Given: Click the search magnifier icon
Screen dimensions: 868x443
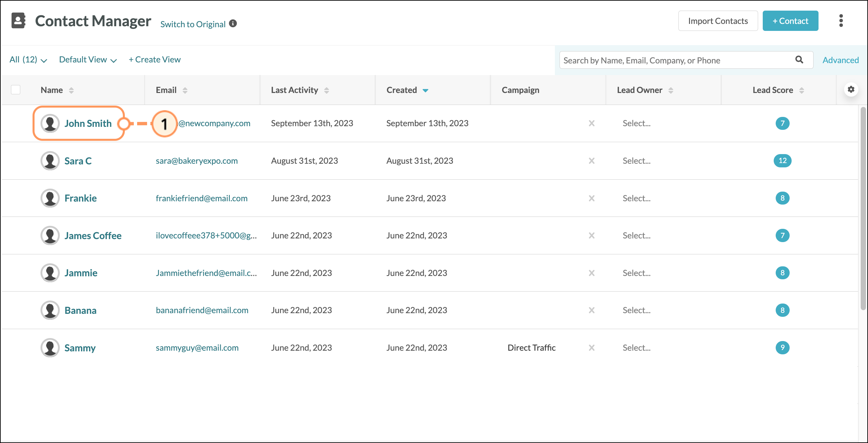Looking at the screenshot, I should click(799, 60).
